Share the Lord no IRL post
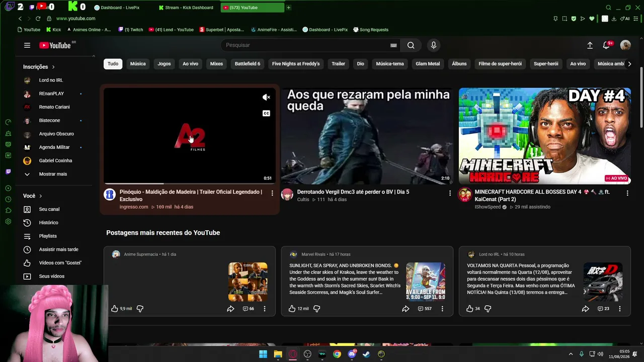Viewport: 644px width, 362px height. click(x=586, y=309)
